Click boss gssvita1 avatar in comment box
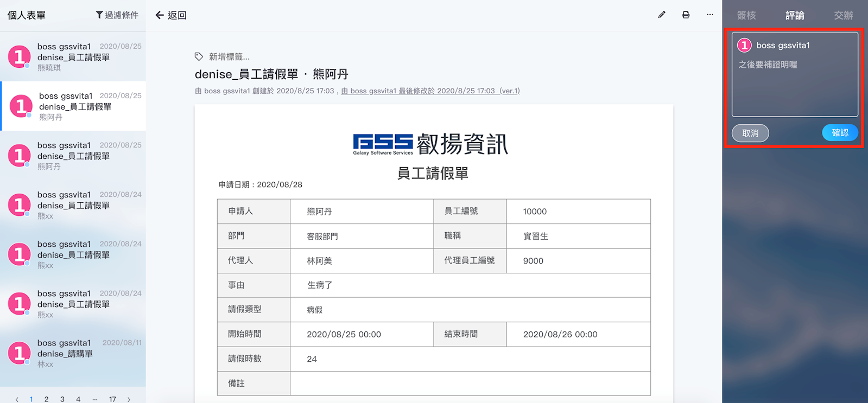 [x=744, y=46]
